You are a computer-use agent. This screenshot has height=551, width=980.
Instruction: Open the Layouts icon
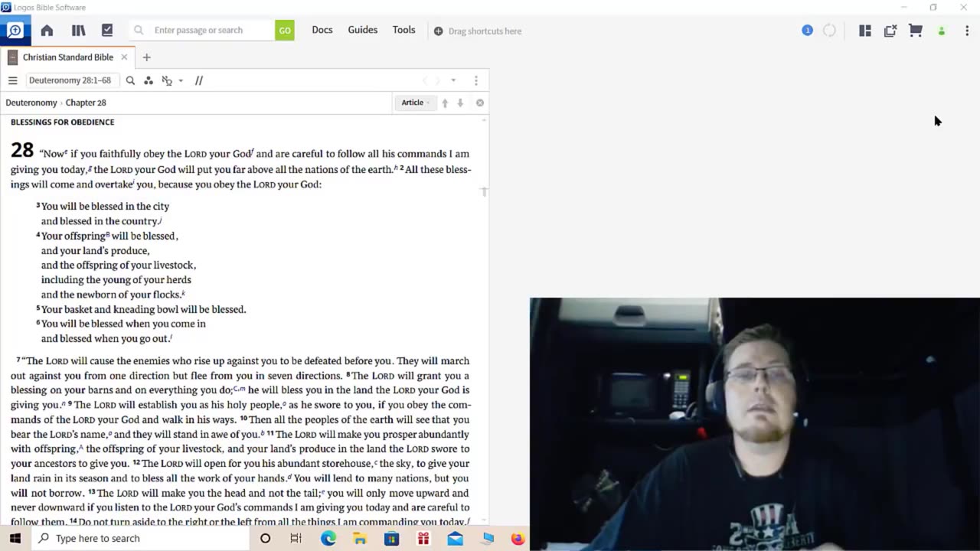pos(865,31)
